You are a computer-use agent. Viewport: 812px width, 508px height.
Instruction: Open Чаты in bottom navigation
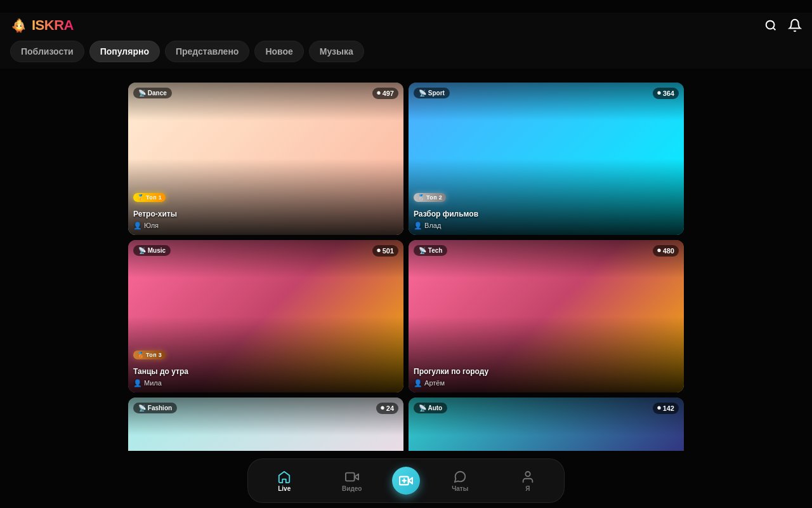(x=460, y=481)
